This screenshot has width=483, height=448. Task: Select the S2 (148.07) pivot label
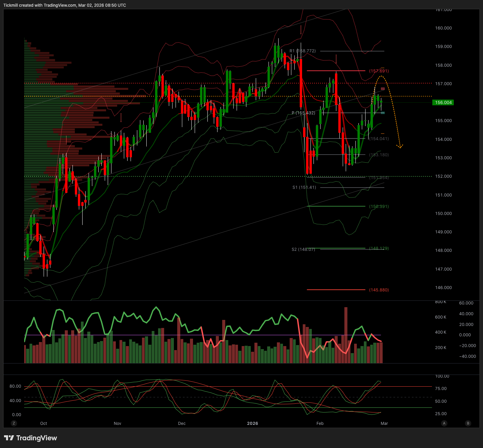coord(303,249)
